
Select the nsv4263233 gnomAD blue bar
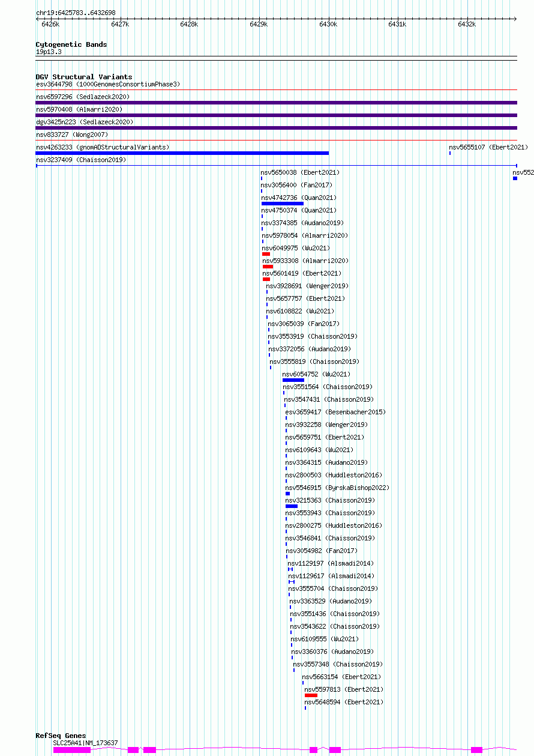click(x=182, y=153)
